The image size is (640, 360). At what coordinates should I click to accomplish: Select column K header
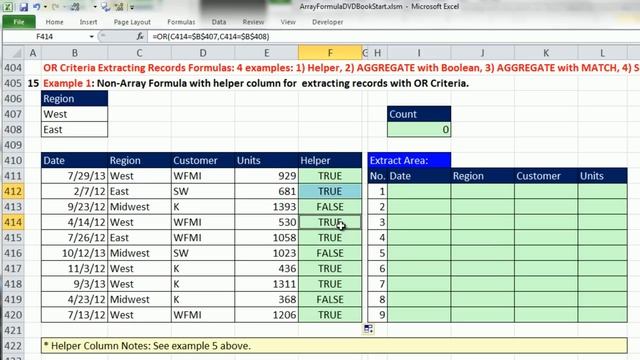[546, 53]
